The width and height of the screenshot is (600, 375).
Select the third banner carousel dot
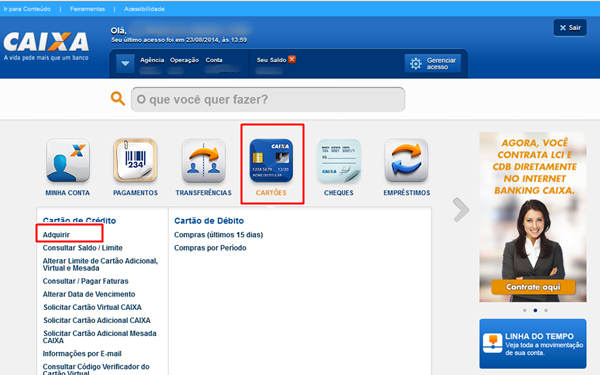(546, 310)
